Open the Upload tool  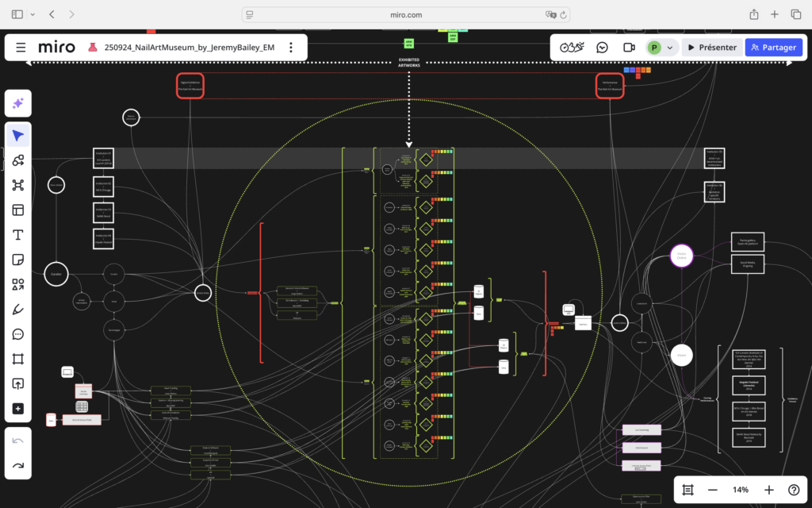click(x=17, y=383)
